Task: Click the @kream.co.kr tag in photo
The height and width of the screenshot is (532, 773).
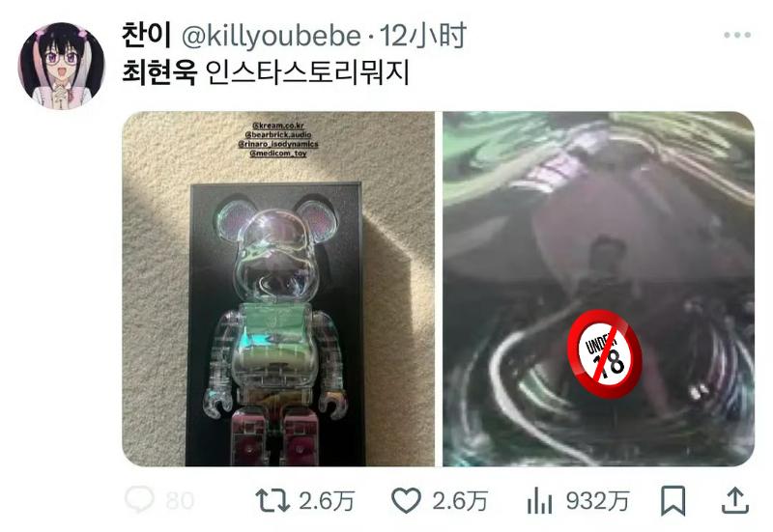Action: pyautogui.click(x=278, y=126)
